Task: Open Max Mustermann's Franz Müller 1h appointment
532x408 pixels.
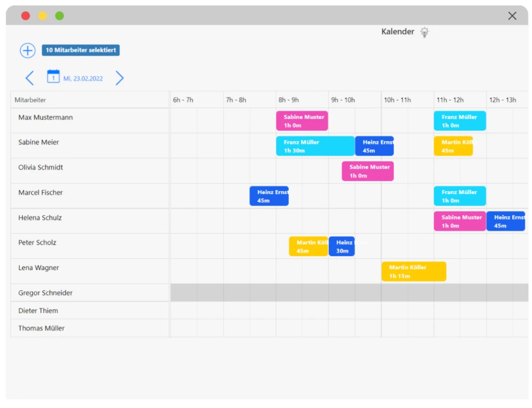Action: (460, 121)
